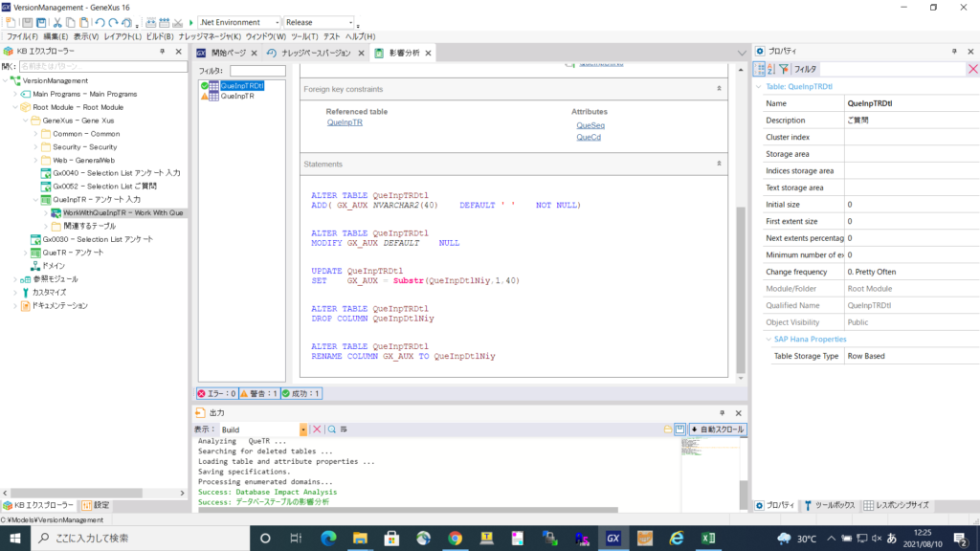The height and width of the screenshot is (551, 980).
Task: Open File Explorer from the taskbar
Action: 360,538
